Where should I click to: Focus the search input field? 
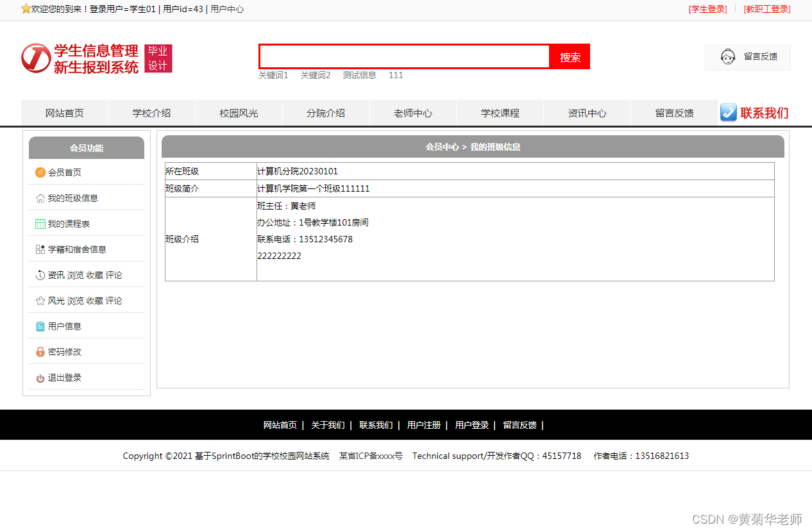click(405, 56)
